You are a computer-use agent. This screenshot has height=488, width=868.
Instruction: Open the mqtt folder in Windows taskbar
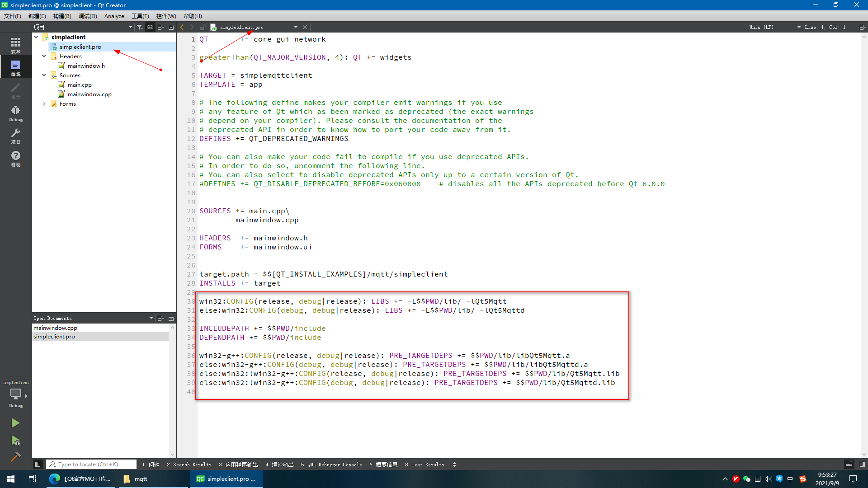136,479
